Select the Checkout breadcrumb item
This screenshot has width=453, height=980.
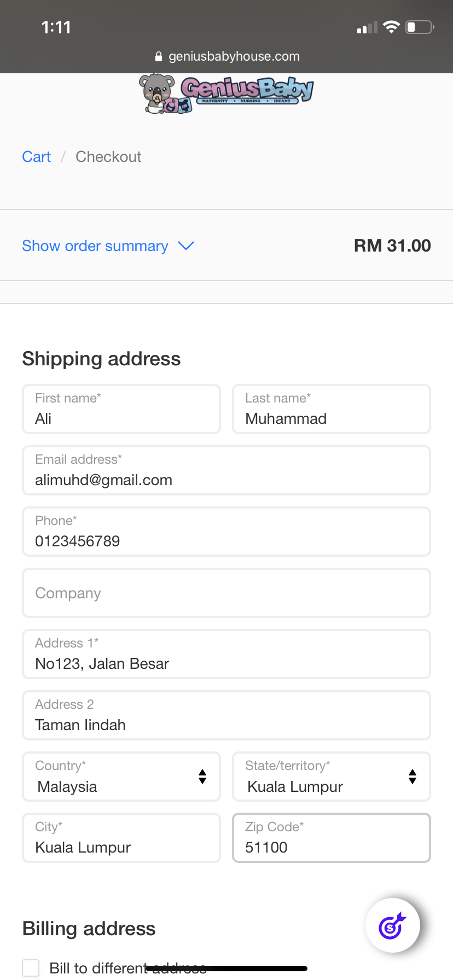(108, 157)
